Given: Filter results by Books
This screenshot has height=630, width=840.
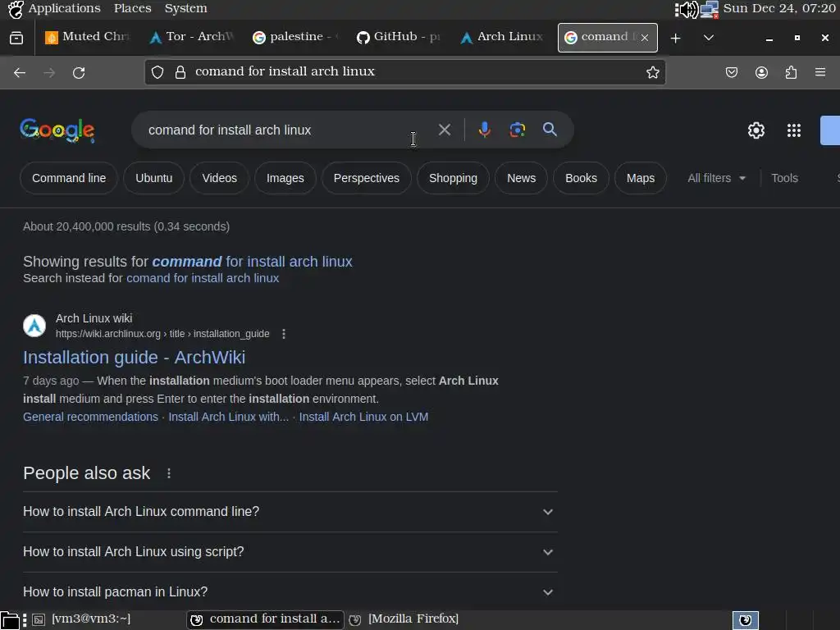Looking at the screenshot, I should coord(581,178).
